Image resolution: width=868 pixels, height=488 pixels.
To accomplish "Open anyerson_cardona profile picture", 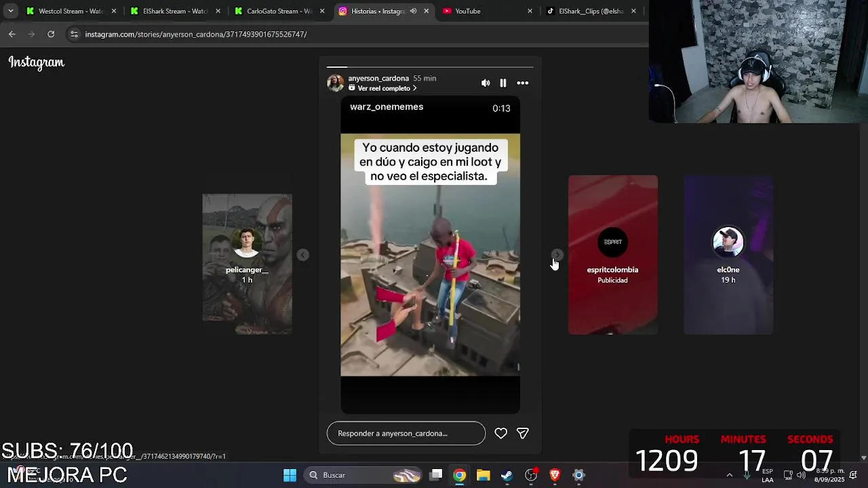I will 335,83.
